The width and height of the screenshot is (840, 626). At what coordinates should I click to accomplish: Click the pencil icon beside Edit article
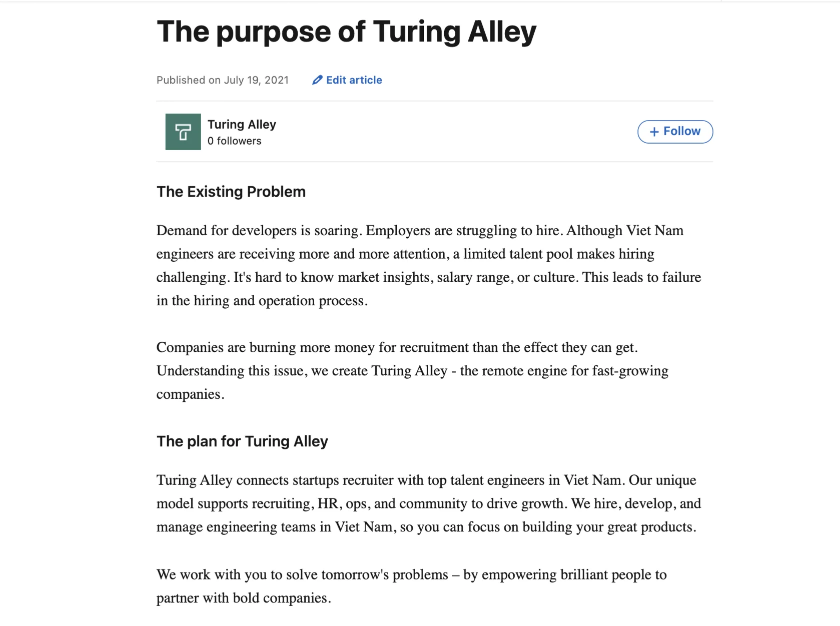click(317, 80)
